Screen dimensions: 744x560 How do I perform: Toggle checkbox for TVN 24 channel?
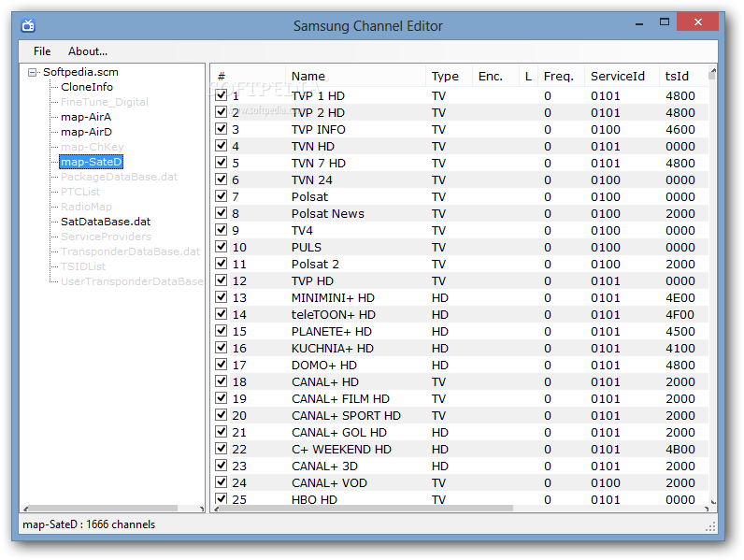click(x=222, y=179)
